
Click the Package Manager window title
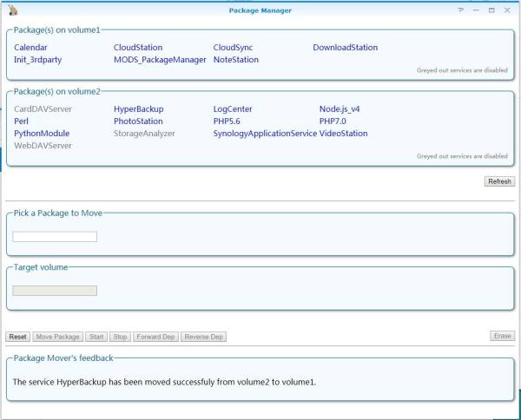click(x=260, y=10)
